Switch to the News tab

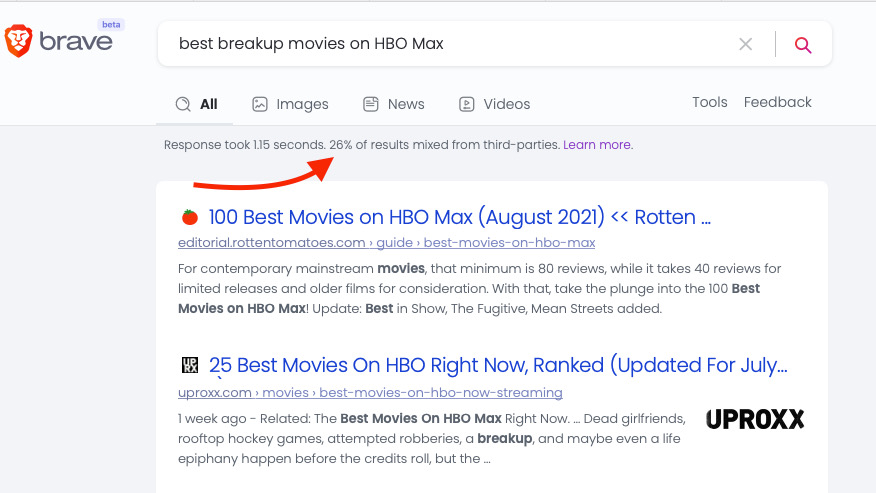394,104
